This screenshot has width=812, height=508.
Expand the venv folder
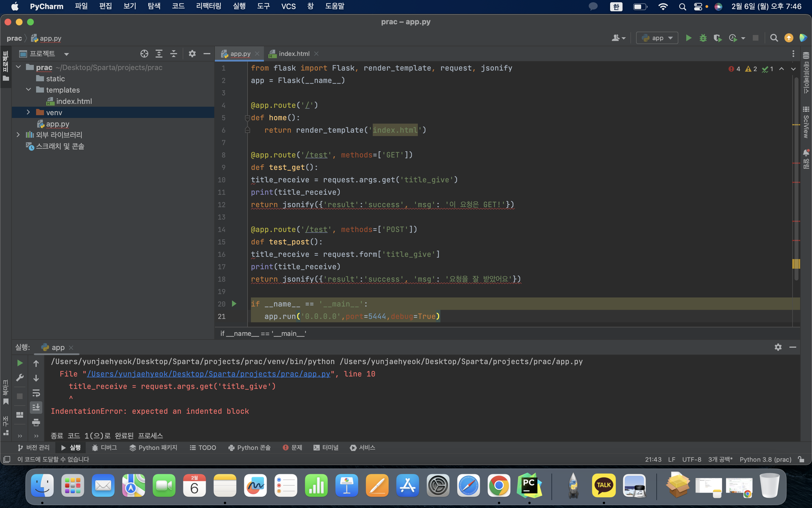(28, 112)
